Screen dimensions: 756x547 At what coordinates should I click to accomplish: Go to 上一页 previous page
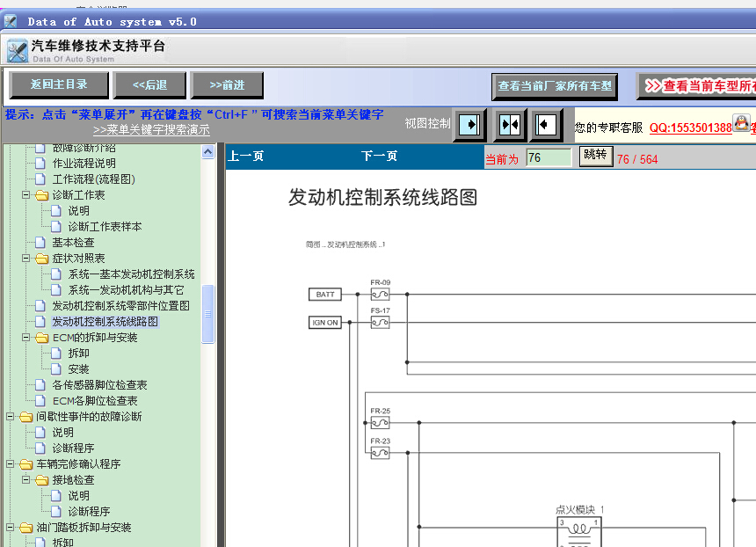coord(245,157)
